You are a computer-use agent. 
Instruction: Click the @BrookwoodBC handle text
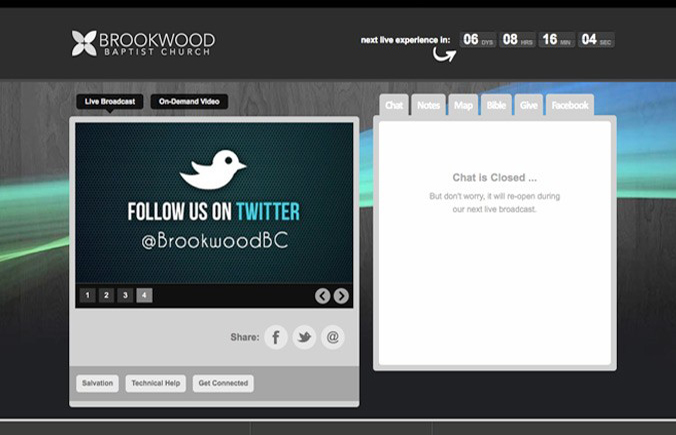tap(215, 241)
